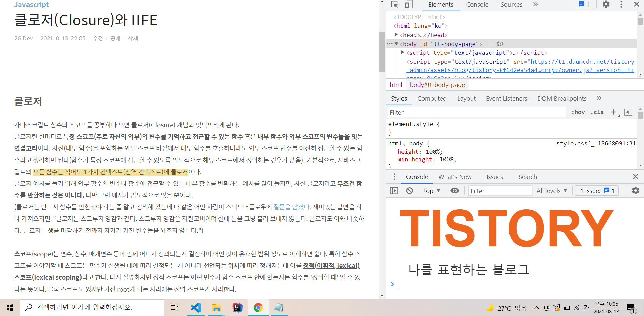Close the DevTools panel
This screenshot has width=644, height=316.
coord(636,4)
